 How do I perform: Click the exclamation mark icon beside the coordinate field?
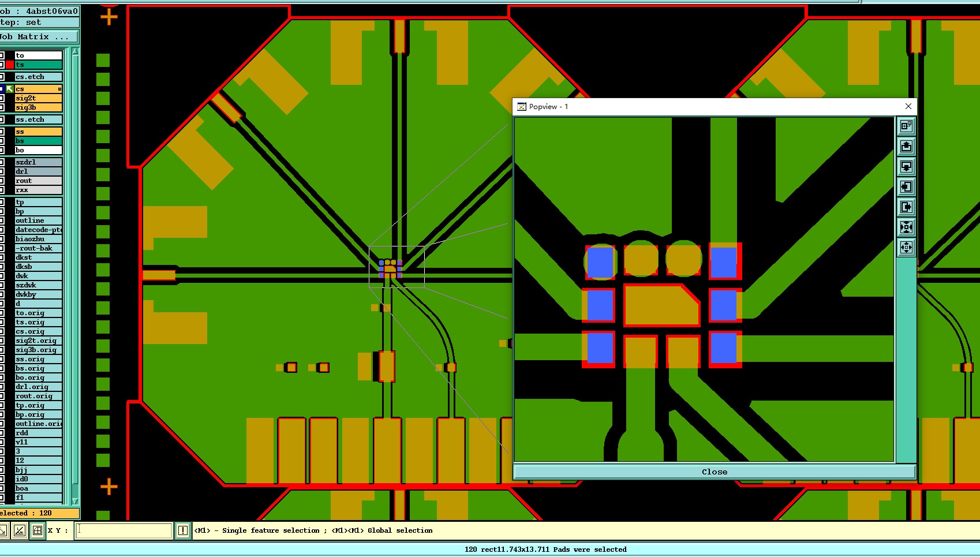click(183, 530)
